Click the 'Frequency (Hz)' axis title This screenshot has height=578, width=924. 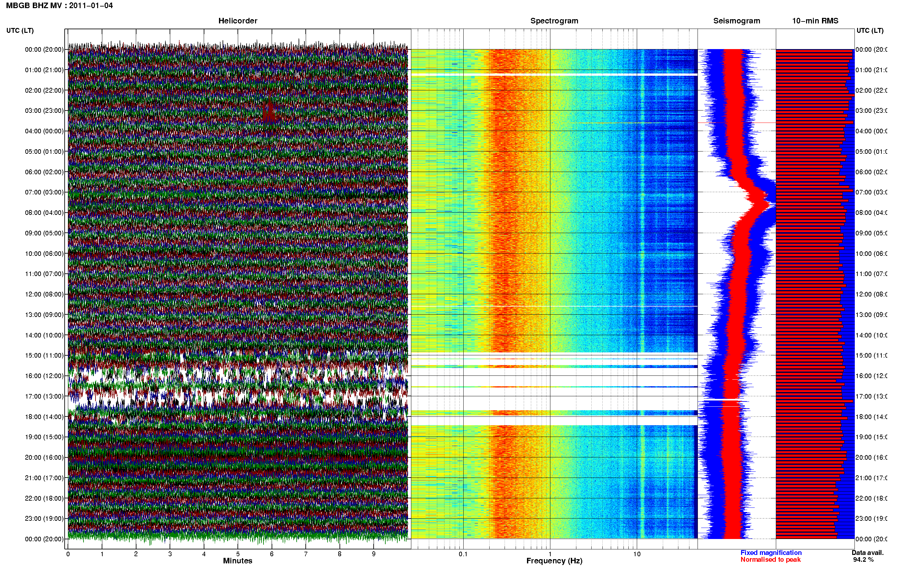click(x=554, y=561)
